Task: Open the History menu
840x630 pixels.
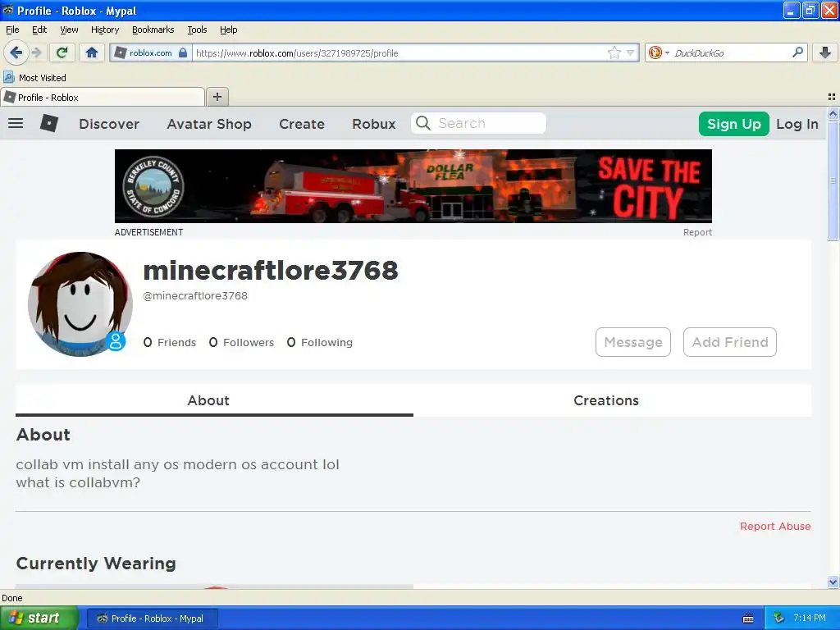Action: tap(105, 30)
